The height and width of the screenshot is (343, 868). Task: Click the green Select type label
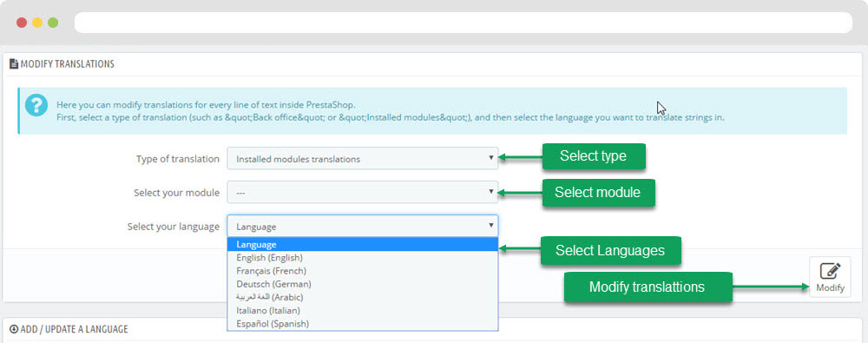click(x=594, y=156)
